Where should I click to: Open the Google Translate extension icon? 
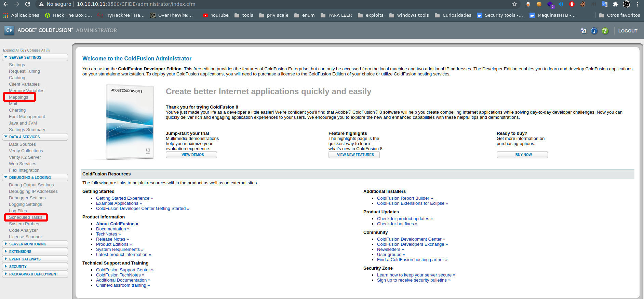tap(605, 4)
